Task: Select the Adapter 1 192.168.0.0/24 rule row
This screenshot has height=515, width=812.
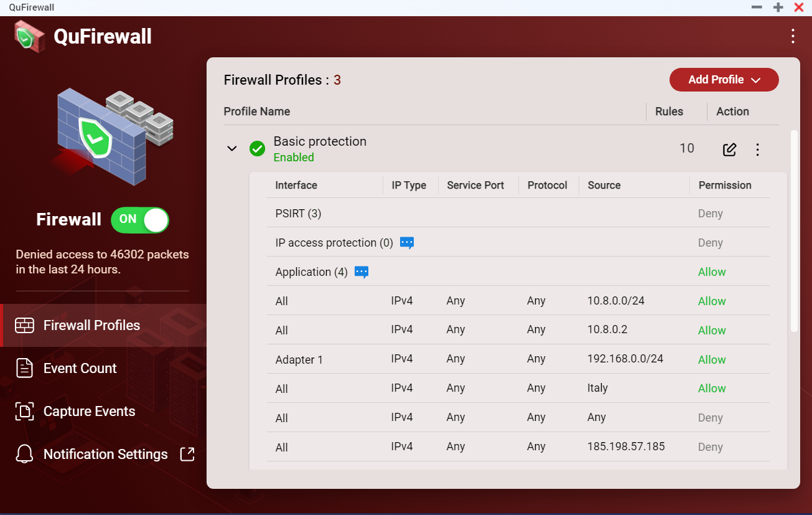Action: click(498, 359)
